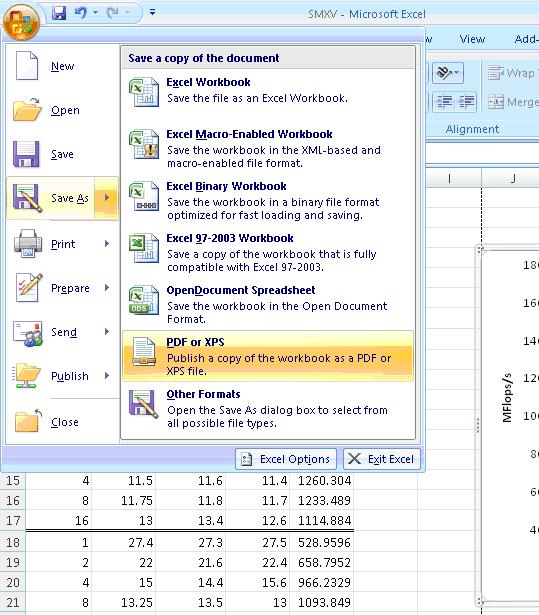Expand the Send submenu arrow
This screenshot has width=539, height=615.
pyautogui.click(x=107, y=332)
